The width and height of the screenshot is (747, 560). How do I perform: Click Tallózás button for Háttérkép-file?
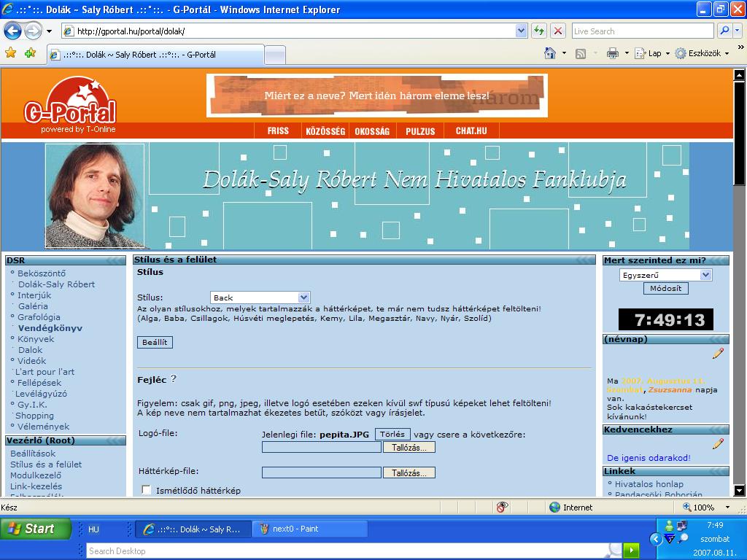point(409,472)
